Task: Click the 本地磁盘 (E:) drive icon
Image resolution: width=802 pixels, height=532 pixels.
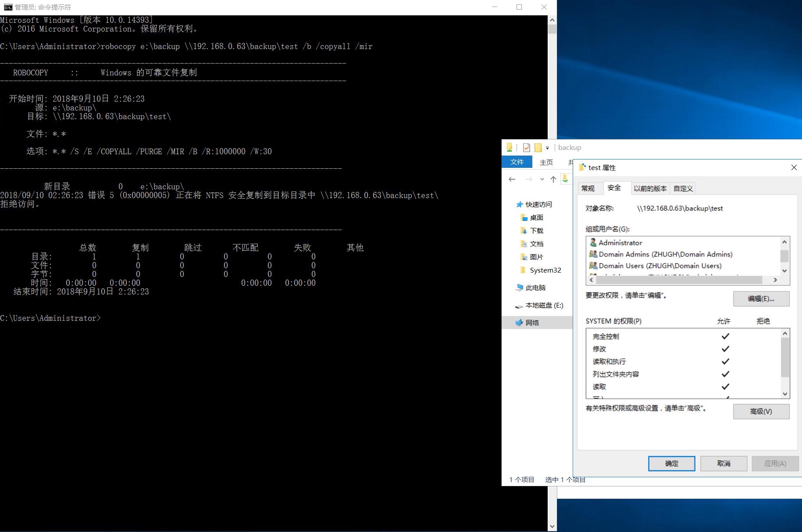Action: (x=519, y=306)
